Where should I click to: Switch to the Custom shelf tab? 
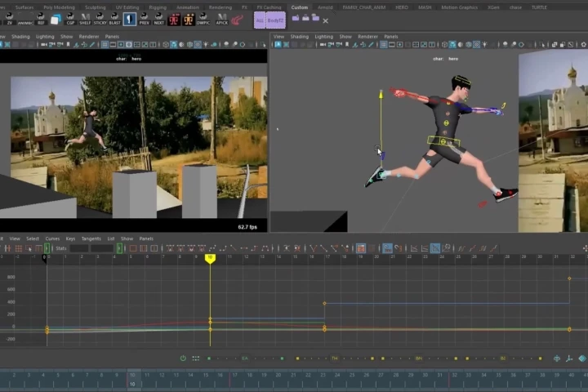(x=299, y=7)
